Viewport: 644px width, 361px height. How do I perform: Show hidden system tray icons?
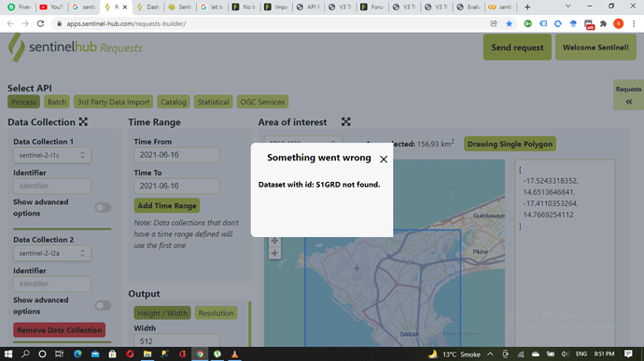490,354
